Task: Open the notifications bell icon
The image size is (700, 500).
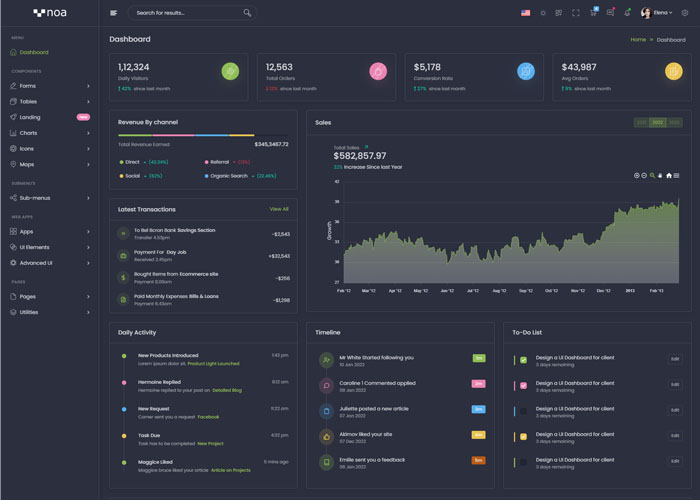Action: click(x=627, y=13)
